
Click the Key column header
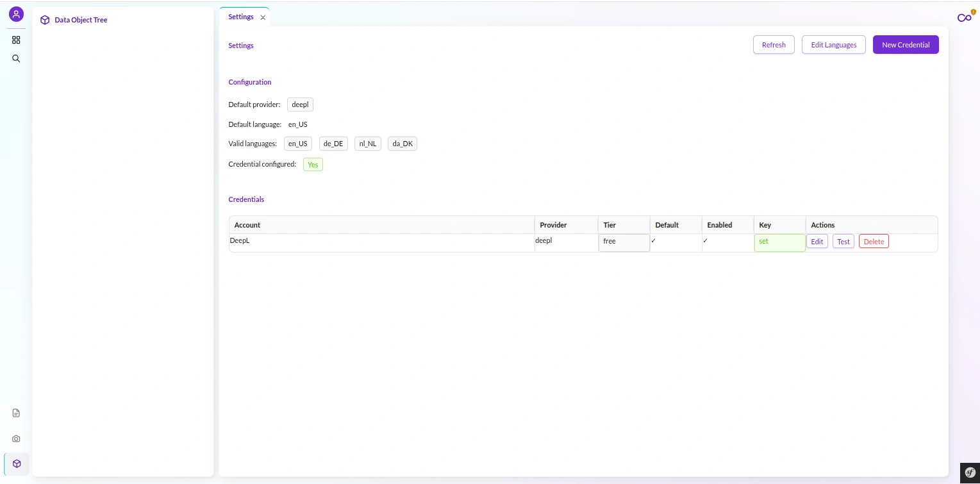point(780,225)
